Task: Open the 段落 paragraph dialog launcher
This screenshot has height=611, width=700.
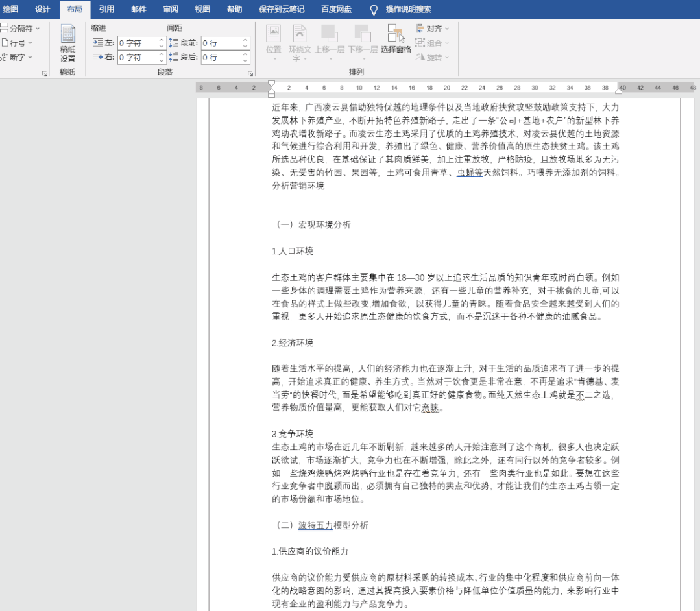Action: pos(250,73)
